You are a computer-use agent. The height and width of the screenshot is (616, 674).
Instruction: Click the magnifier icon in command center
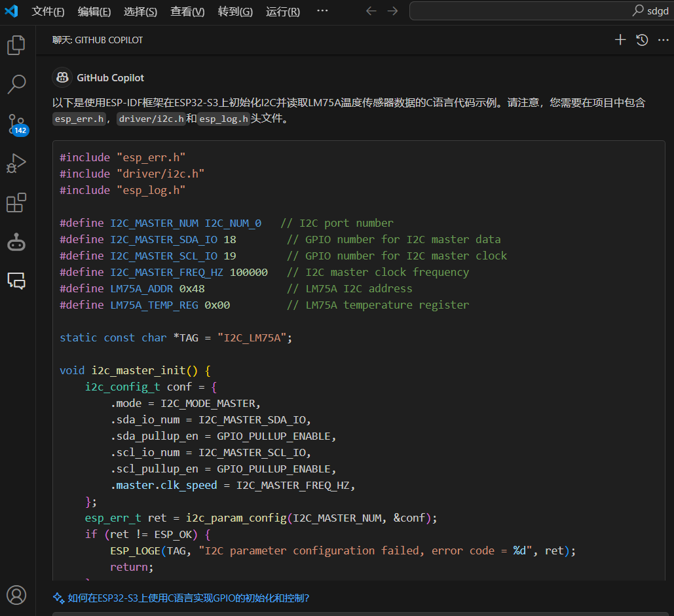(x=638, y=10)
